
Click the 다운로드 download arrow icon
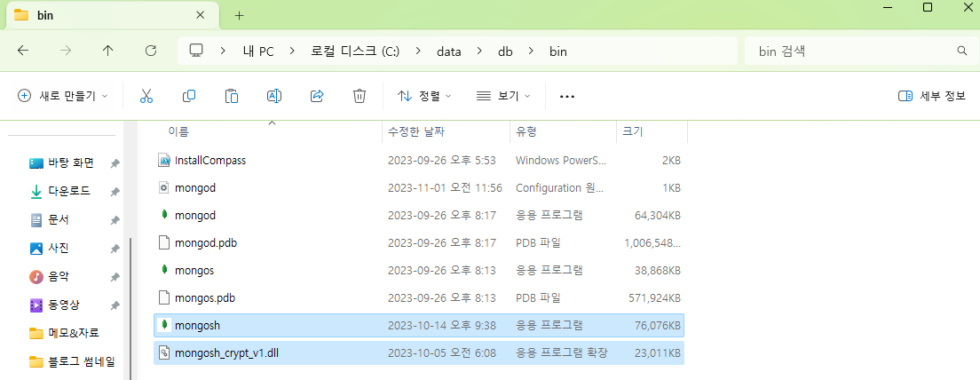[x=36, y=191]
